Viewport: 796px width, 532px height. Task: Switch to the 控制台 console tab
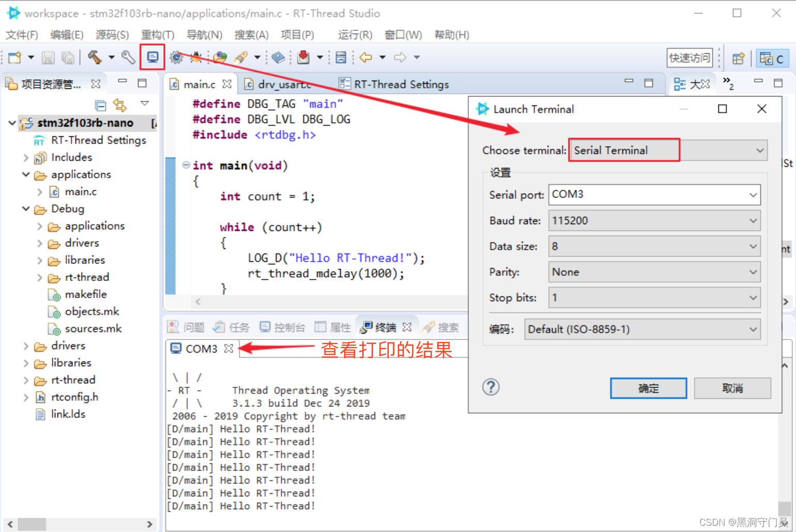pos(282,327)
